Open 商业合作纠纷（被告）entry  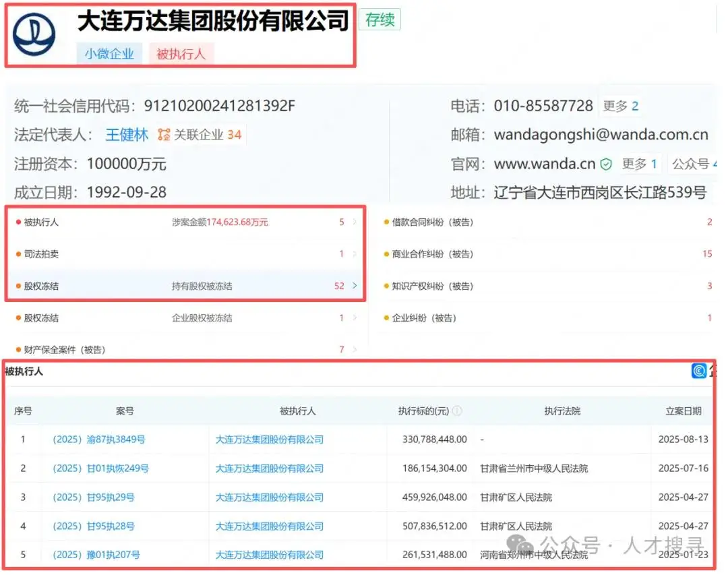[432, 253]
